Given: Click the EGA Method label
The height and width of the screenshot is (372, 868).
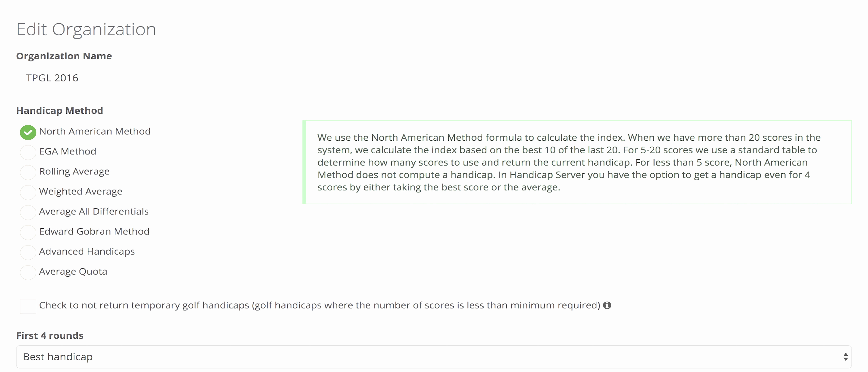Looking at the screenshot, I should (x=67, y=152).
